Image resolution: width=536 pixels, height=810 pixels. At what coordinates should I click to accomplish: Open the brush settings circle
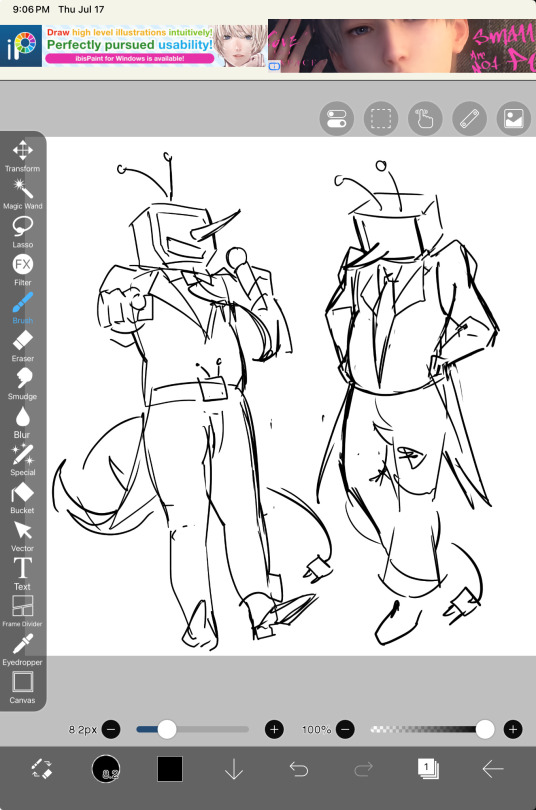point(106,769)
